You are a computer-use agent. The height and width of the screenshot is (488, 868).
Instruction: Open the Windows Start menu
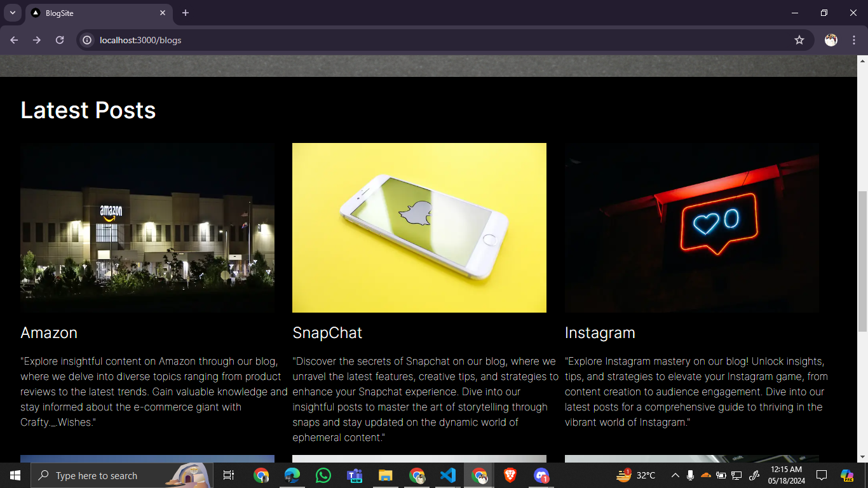(x=15, y=475)
